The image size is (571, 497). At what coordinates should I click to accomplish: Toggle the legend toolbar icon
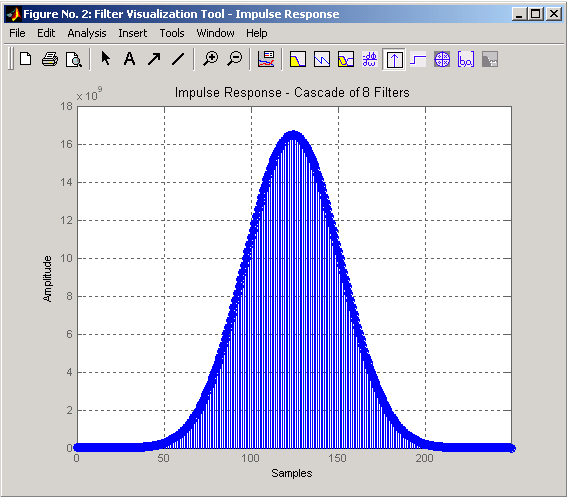click(266, 59)
